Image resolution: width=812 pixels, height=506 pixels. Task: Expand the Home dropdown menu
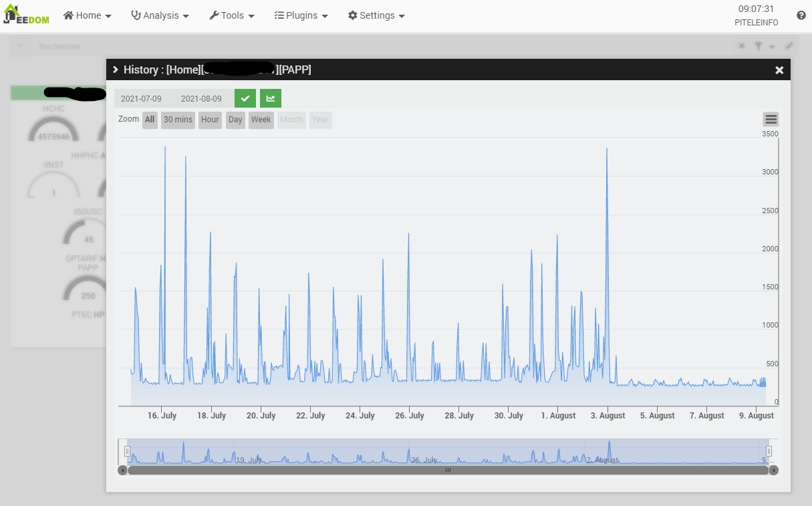coord(88,15)
